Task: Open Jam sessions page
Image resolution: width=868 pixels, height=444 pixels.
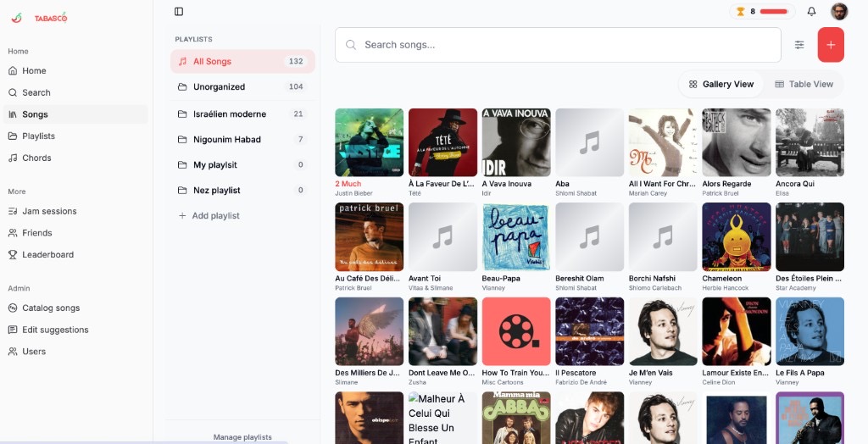Action: click(75, 212)
